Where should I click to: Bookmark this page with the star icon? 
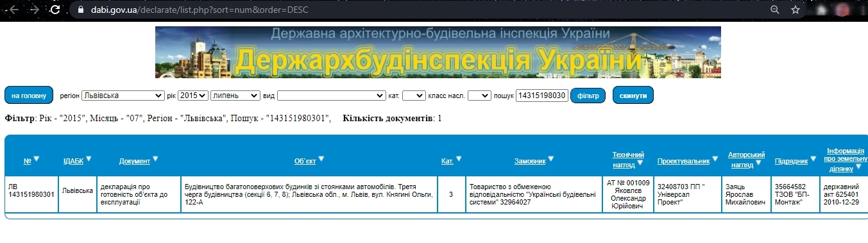(796, 10)
